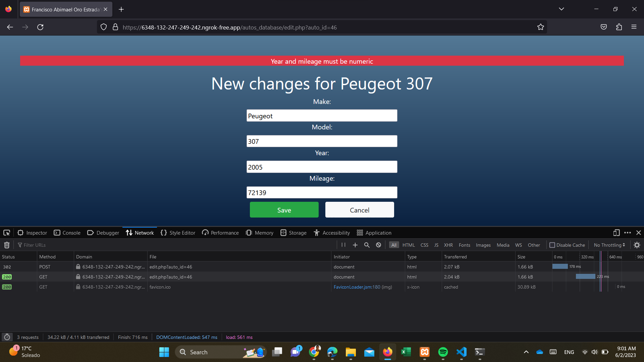
Task: Switch to the Debugger tab
Action: [103, 233]
